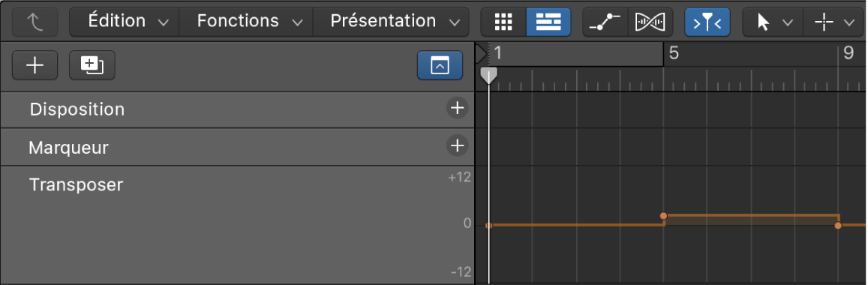Add a Disposition entry with plus icon

coord(457,108)
